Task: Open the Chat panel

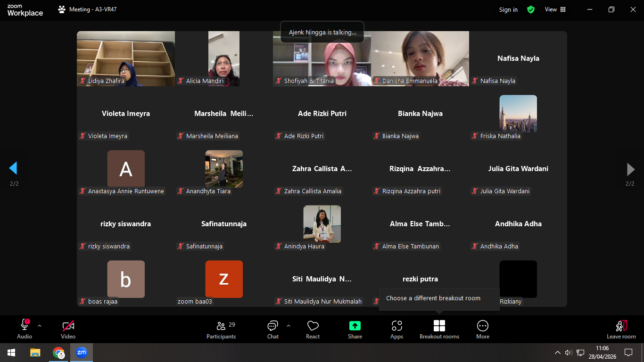Action: point(273,329)
